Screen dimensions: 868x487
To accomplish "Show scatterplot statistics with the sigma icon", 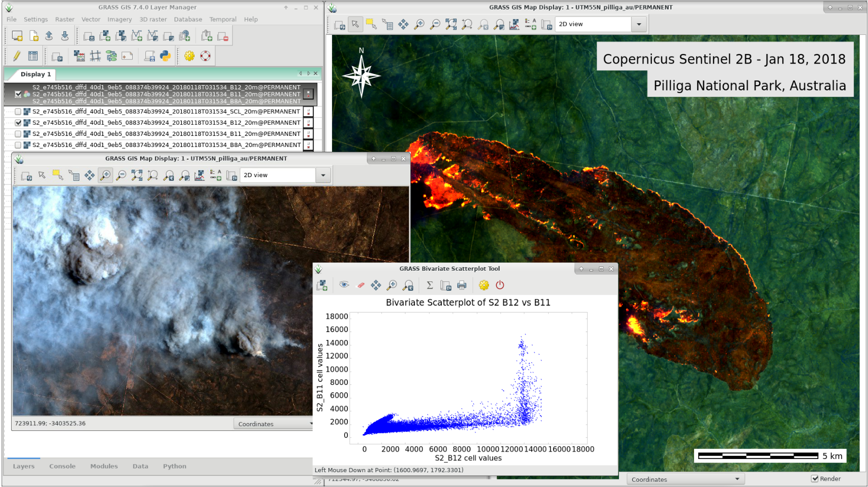I will (x=430, y=286).
